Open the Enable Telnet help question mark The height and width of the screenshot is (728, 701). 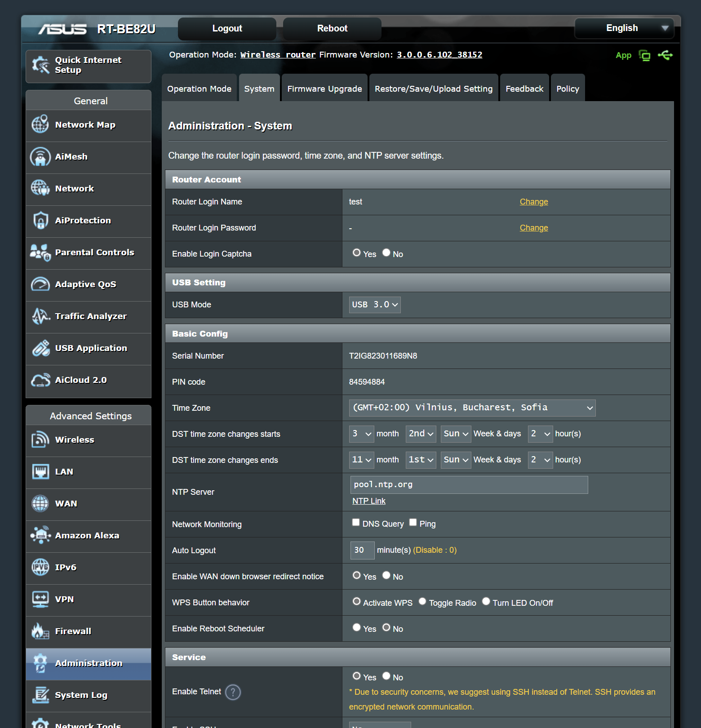point(233,692)
